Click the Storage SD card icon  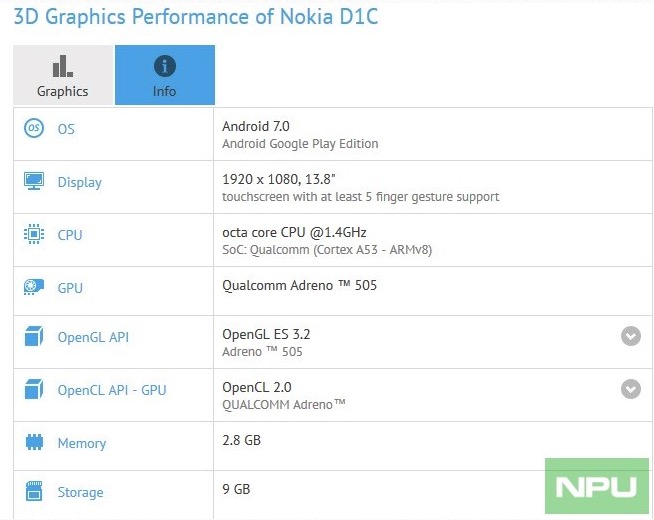point(34,492)
